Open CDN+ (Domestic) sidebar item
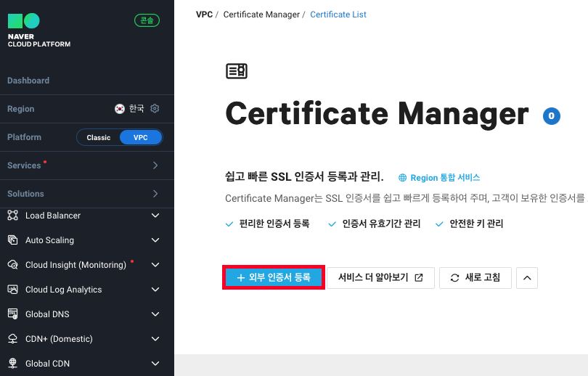588x376 pixels. 59,339
